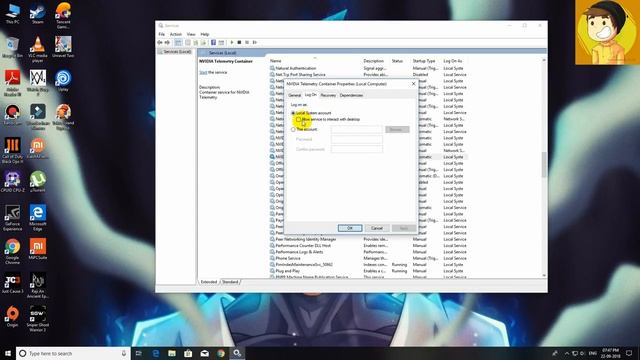Screen dimensions: 640x360
Task: Enable Allow service to interact with desktop
Action: [299, 120]
